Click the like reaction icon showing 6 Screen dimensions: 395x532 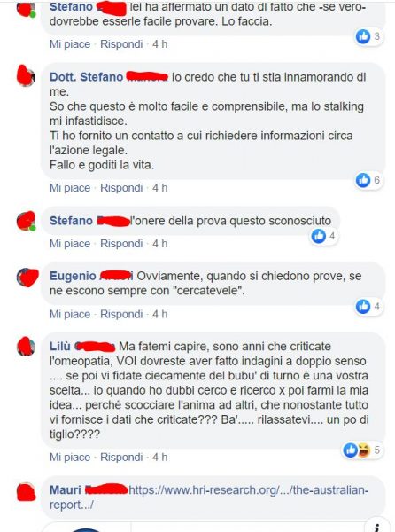363,180
